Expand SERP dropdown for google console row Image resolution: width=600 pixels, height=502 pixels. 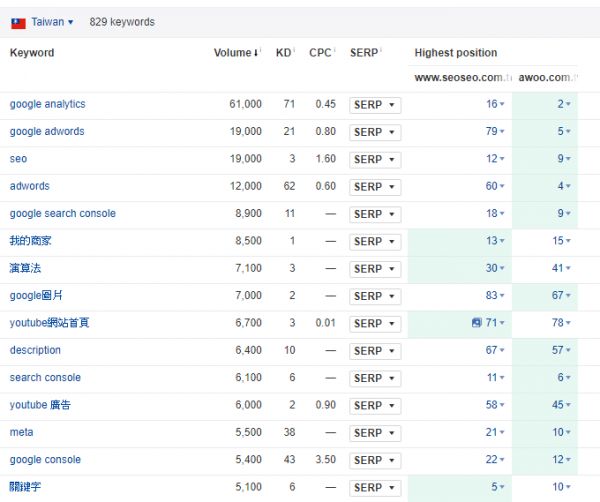tap(375, 460)
